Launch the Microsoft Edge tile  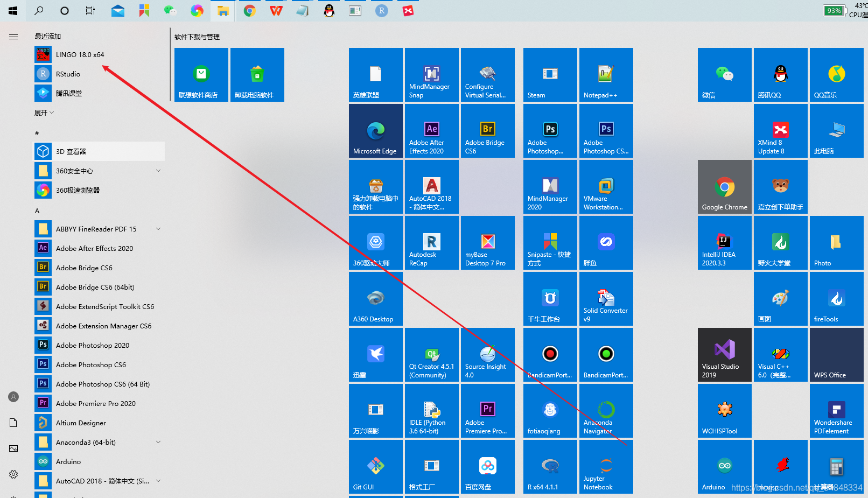pyautogui.click(x=376, y=131)
